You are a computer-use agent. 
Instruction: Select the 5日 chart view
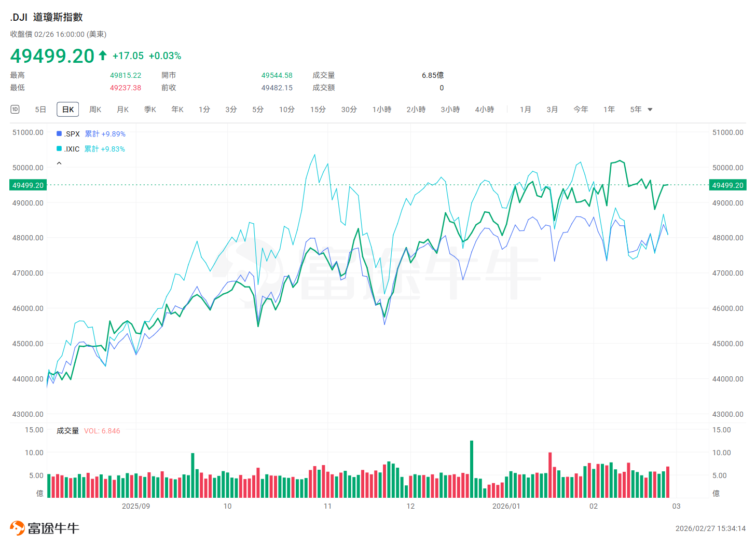coord(40,110)
